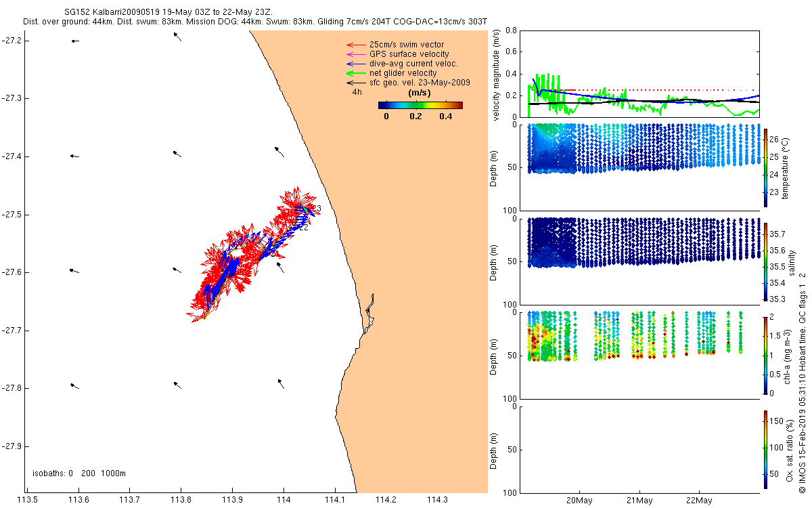Click the '35.7' salinity colorbar tick
Image resolution: width=812 pixels, height=508 pixels.
(778, 234)
